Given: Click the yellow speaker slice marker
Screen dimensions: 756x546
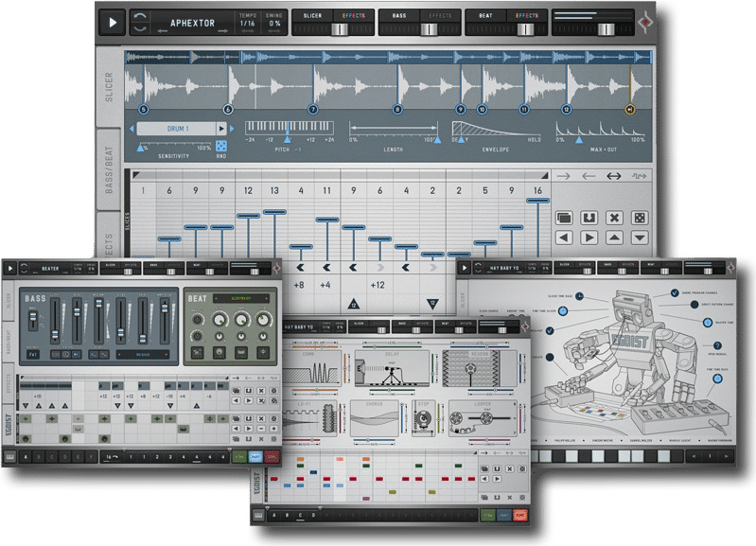Looking at the screenshot, I should (x=629, y=110).
